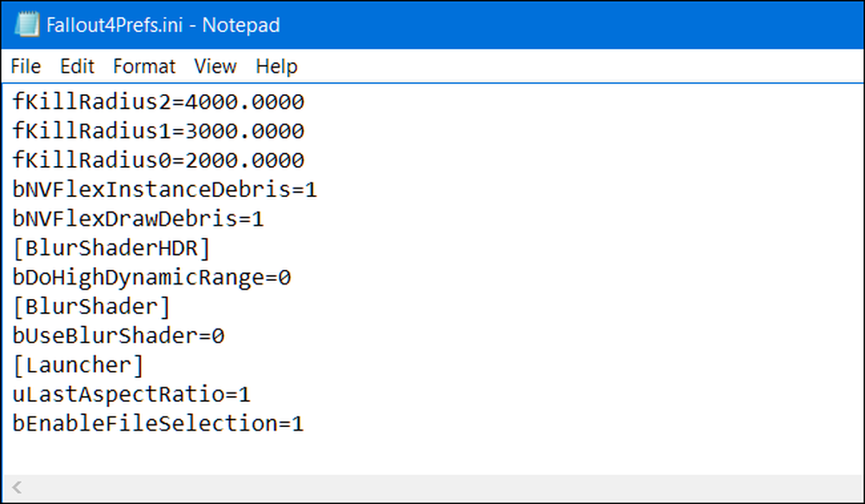This screenshot has width=865, height=504.
Task: Click the Fallout4Prefs.ini - Notepad title text
Action: click(163, 25)
